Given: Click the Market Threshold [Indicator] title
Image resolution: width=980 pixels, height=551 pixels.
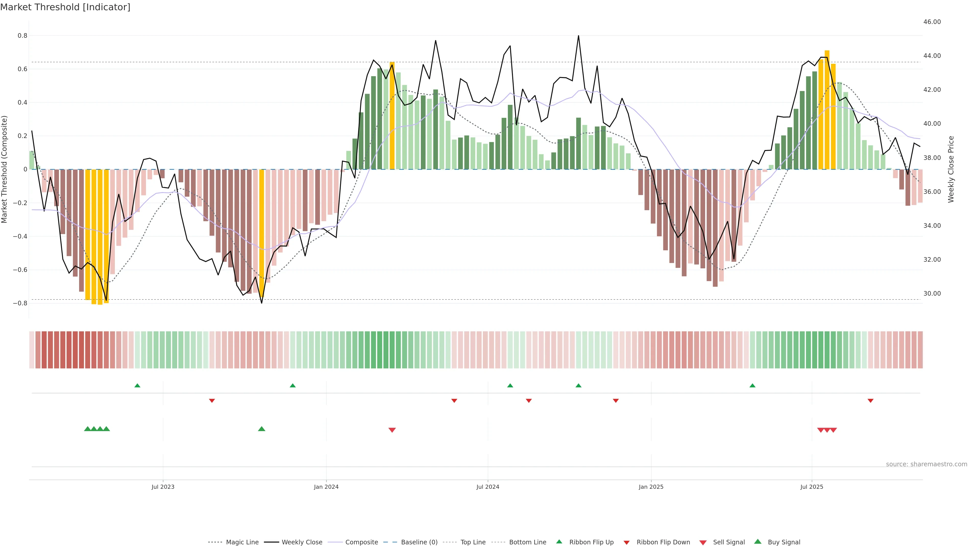Looking at the screenshot, I should tap(65, 7).
